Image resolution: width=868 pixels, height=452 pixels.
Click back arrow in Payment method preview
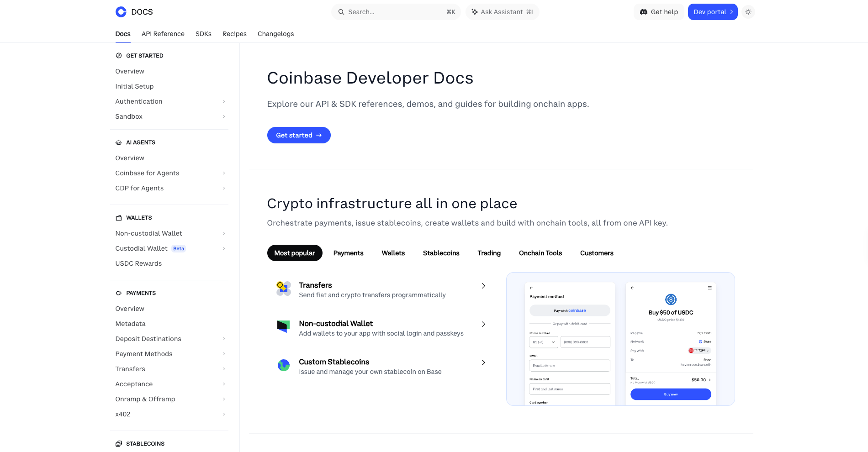coord(531,288)
